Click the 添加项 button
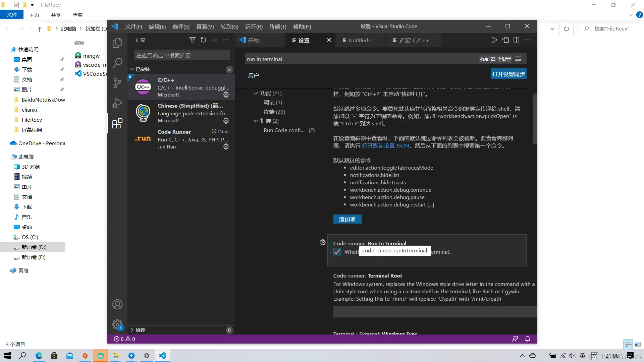644x362 pixels. pos(347,219)
